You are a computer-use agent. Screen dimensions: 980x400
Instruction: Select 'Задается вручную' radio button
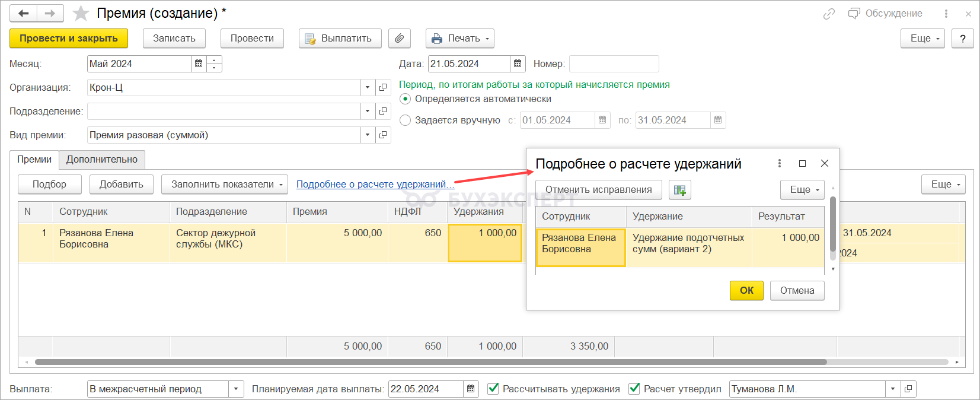(406, 120)
